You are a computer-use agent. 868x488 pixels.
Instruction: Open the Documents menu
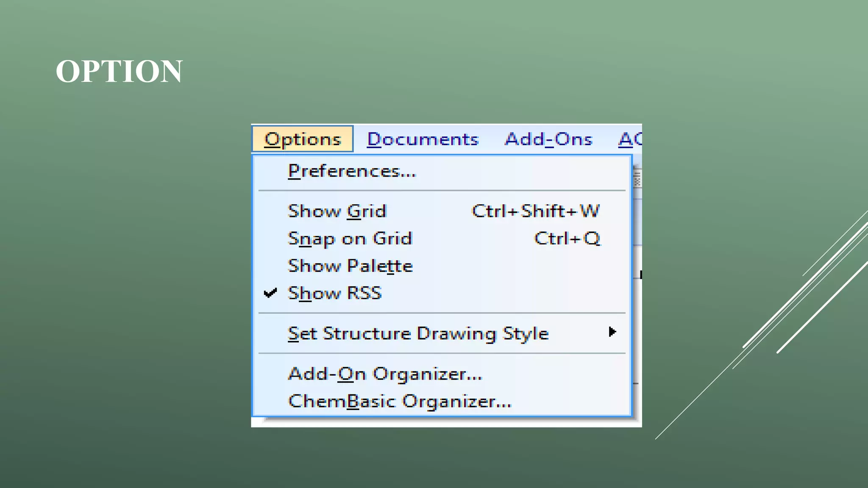click(423, 139)
